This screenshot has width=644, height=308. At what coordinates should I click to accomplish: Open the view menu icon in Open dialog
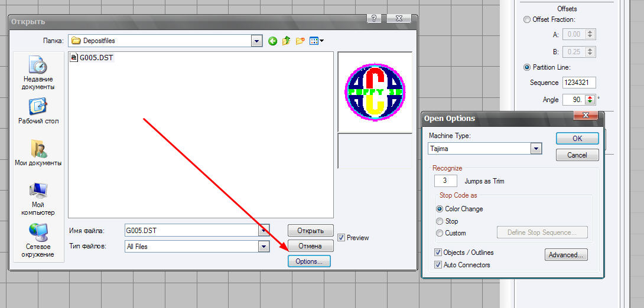tap(316, 41)
